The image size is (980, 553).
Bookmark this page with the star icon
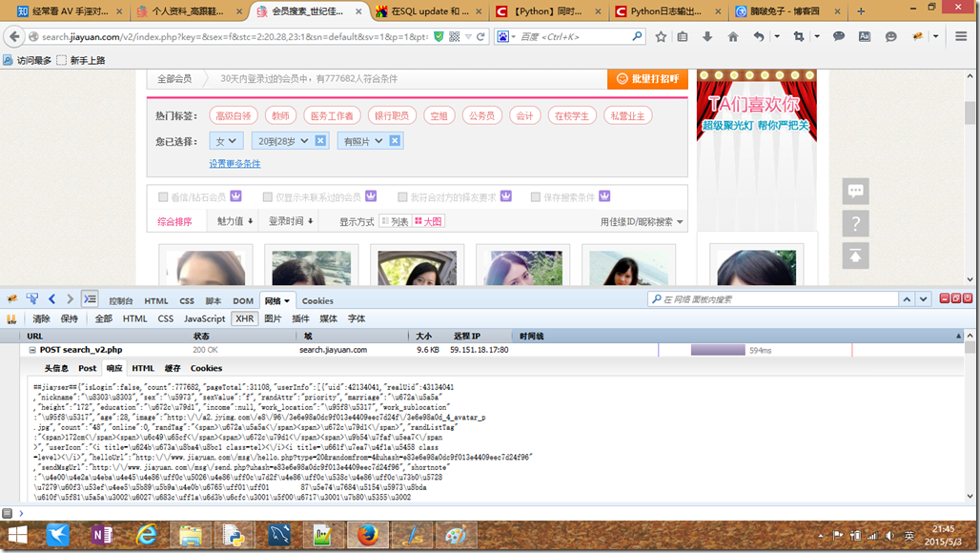click(661, 37)
